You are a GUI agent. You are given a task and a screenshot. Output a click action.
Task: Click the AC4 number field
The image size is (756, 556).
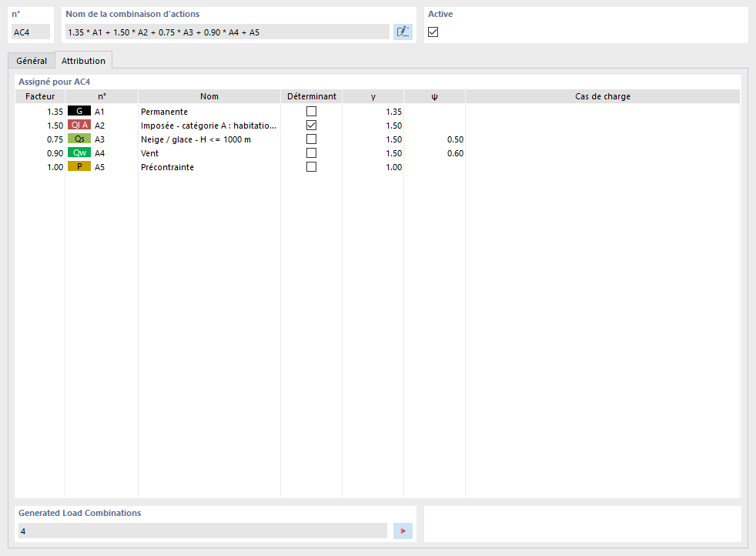(30, 32)
